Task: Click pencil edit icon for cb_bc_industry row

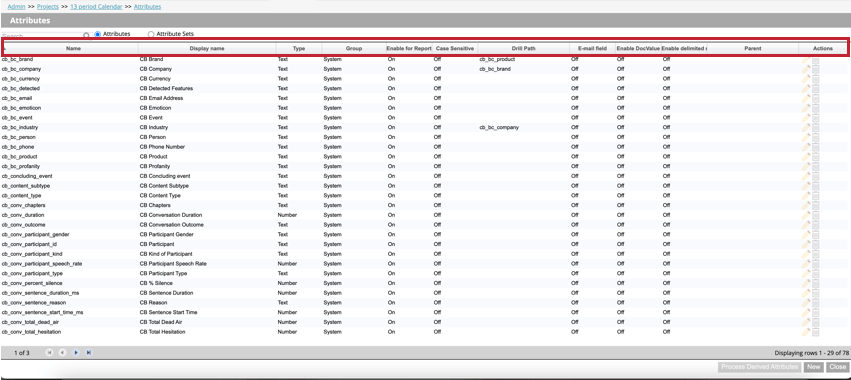Action: pos(806,128)
